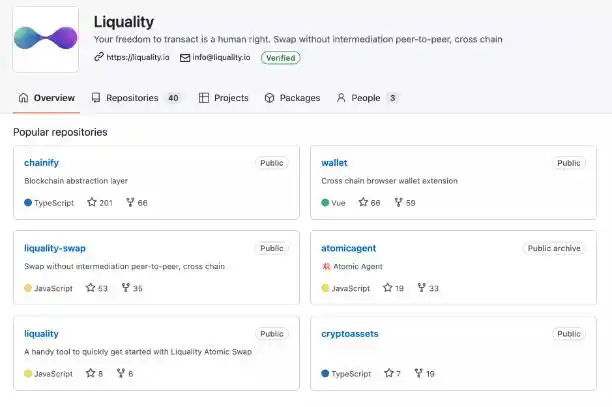612x407 pixels.
Task: Open the Projects tab
Action: 224,98
